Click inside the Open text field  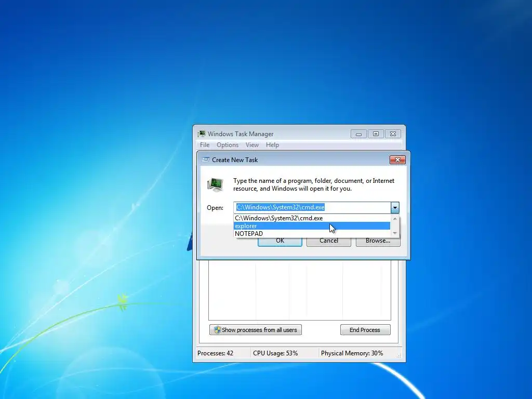click(x=312, y=207)
